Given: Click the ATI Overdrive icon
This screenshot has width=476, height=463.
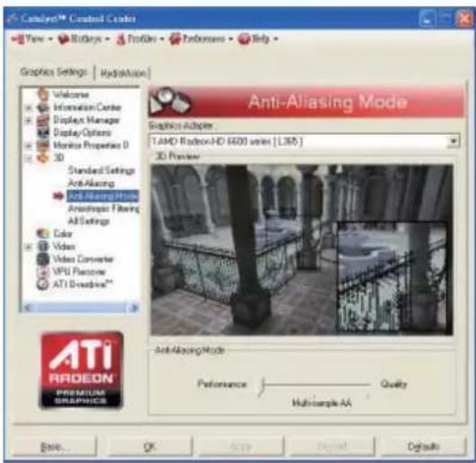Looking at the screenshot, I should point(43,284).
